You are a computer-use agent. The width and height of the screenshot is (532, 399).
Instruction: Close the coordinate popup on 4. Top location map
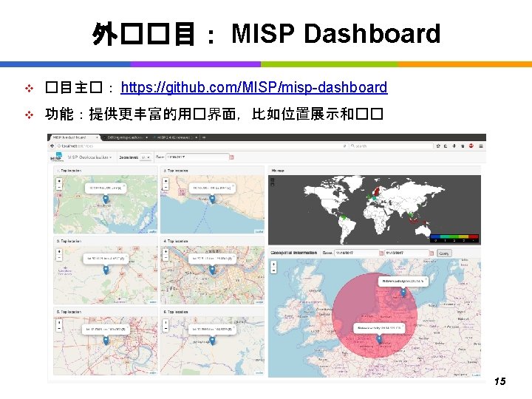233,256
